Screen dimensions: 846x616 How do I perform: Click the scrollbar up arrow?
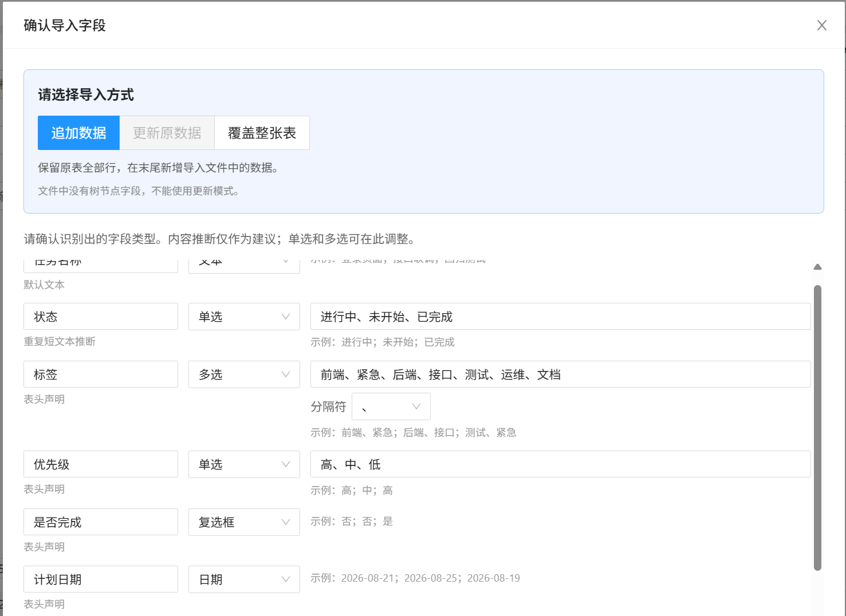coord(817,267)
